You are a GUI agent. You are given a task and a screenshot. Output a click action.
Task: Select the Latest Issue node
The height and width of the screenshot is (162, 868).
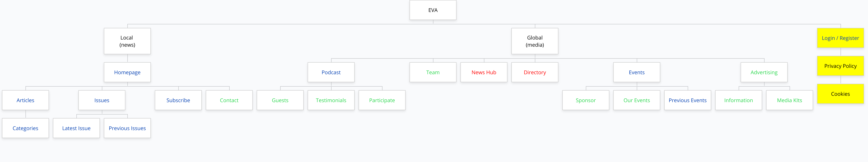[x=76, y=128]
